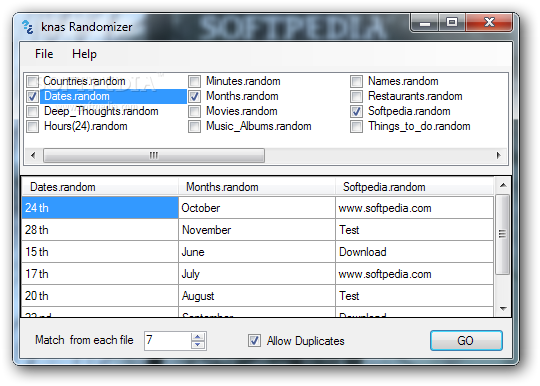
Task: Select the 28 th cell
Action: pyautogui.click(x=100, y=230)
